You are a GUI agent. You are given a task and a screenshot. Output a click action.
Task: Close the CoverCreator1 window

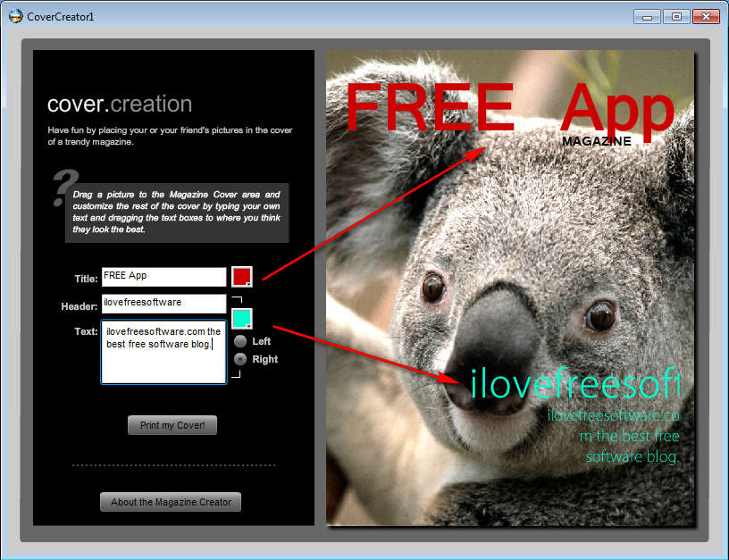(706, 17)
